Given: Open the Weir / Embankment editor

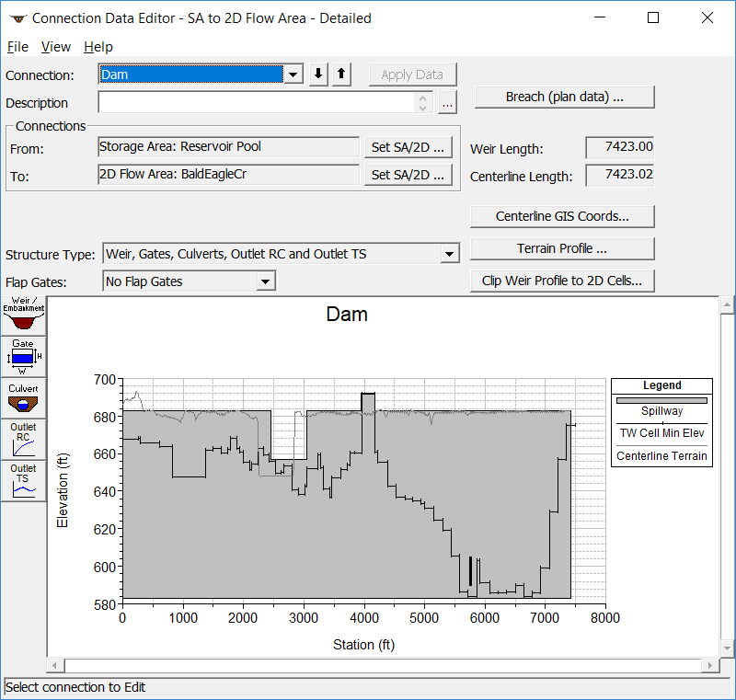Looking at the screenshot, I should coord(23,316).
